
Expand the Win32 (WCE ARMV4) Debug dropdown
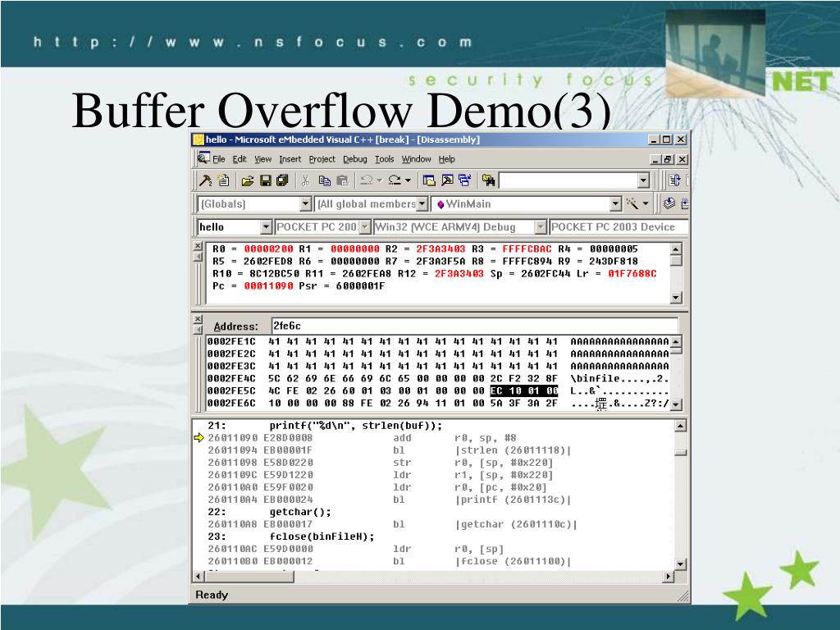point(541,227)
